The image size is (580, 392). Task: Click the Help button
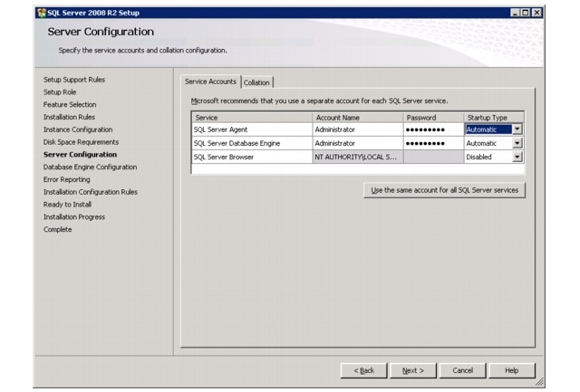(512, 370)
